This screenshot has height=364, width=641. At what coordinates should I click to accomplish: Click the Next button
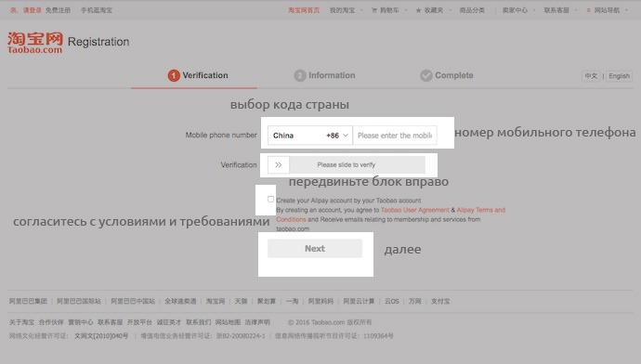tap(315, 248)
